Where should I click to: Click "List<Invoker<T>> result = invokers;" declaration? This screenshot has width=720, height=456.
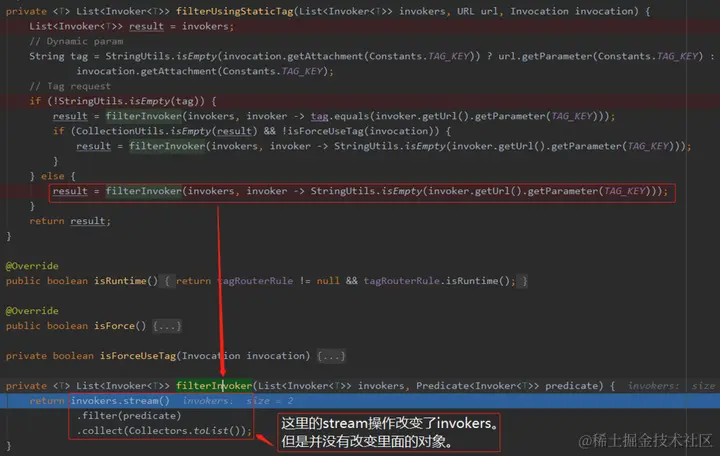(x=132, y=27)
